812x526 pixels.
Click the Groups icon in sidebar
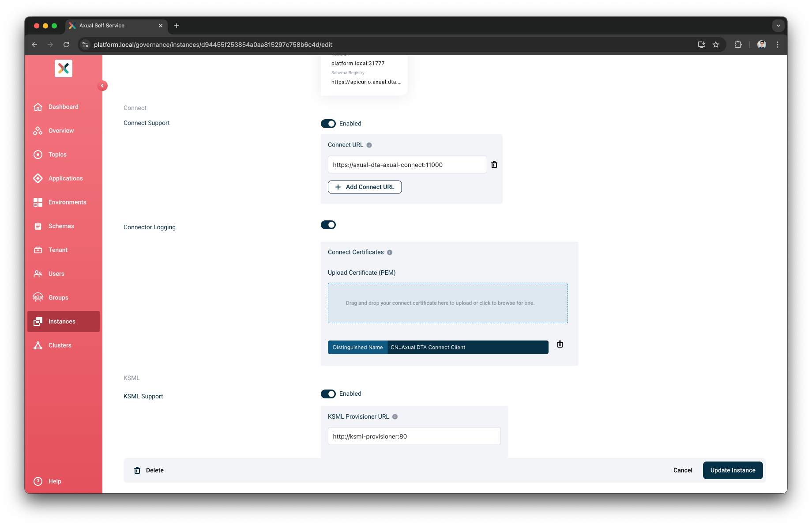click(x=38, y=298)
